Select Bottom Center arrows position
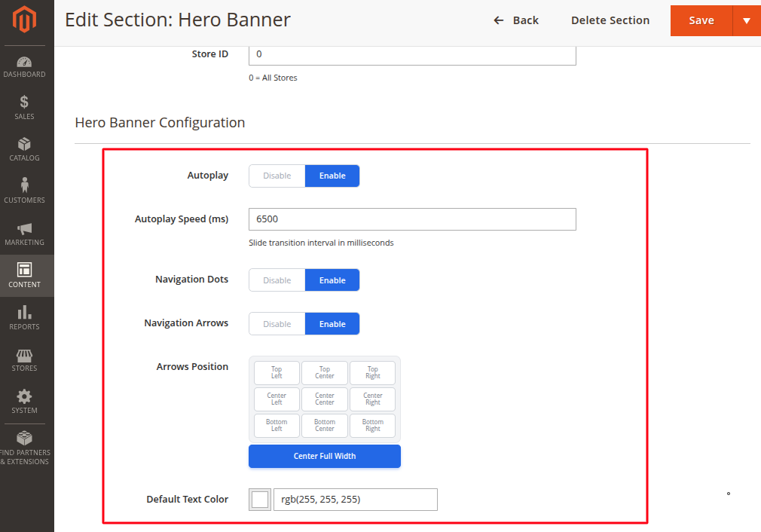This screenshot has height=532, width=761. [325, 425]
